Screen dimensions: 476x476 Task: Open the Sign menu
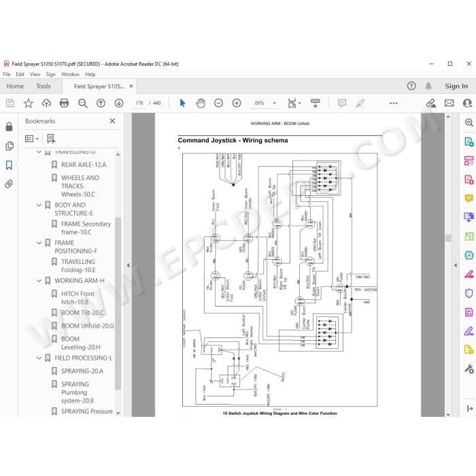51,74
